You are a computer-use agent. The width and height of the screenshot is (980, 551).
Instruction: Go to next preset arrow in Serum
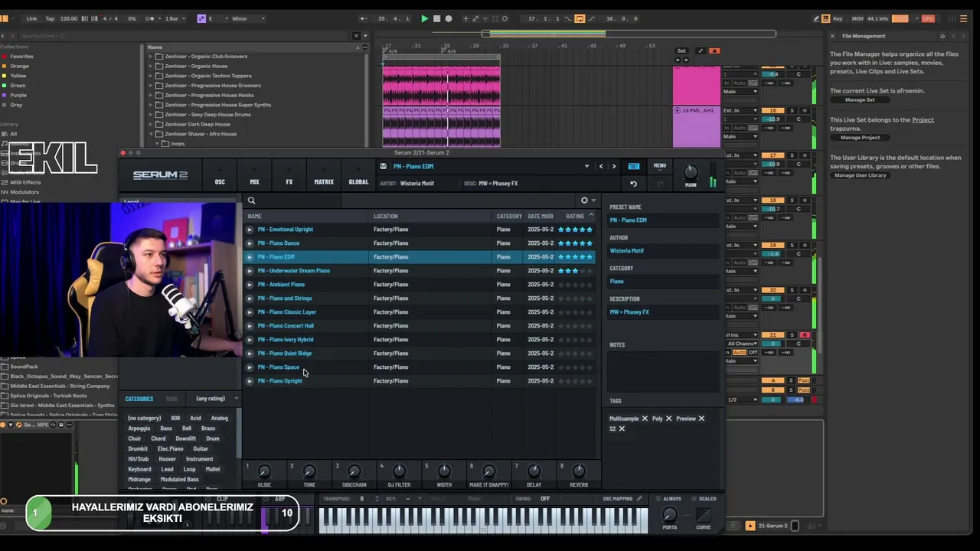point(613,166)
